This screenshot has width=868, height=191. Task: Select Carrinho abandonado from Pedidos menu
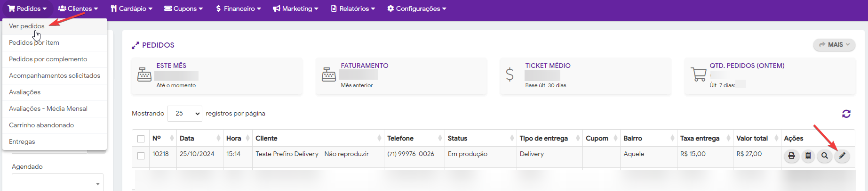pos(41,125)
